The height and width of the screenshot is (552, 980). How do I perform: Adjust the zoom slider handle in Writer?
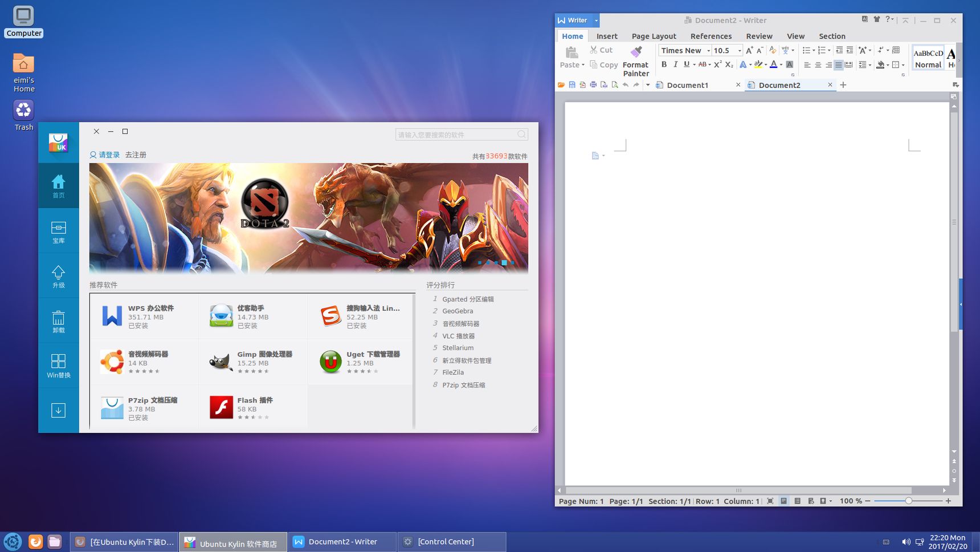(908, 501)
